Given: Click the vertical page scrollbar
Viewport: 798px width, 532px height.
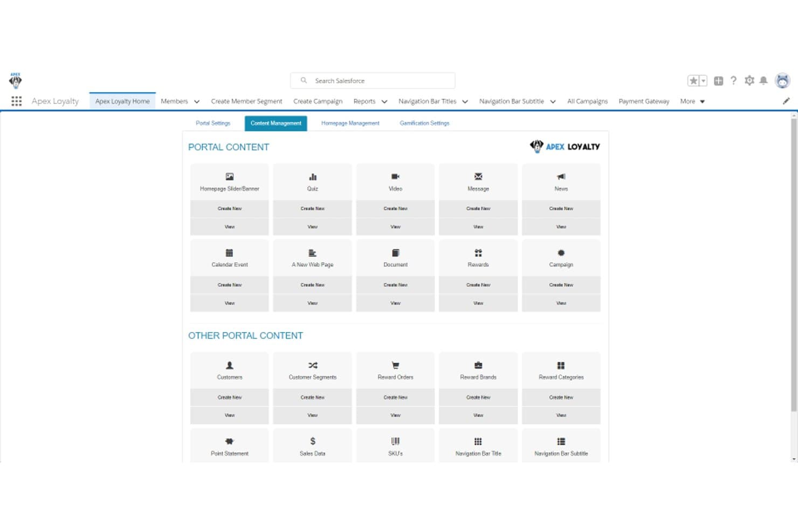Looking at the screenshot, I should [x=794, y=264].
